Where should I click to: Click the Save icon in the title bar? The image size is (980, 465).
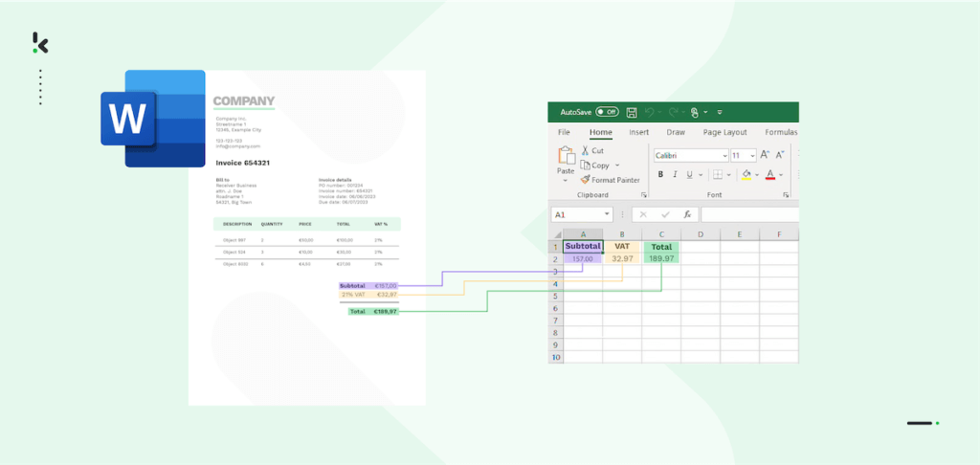tap(631, 112)
